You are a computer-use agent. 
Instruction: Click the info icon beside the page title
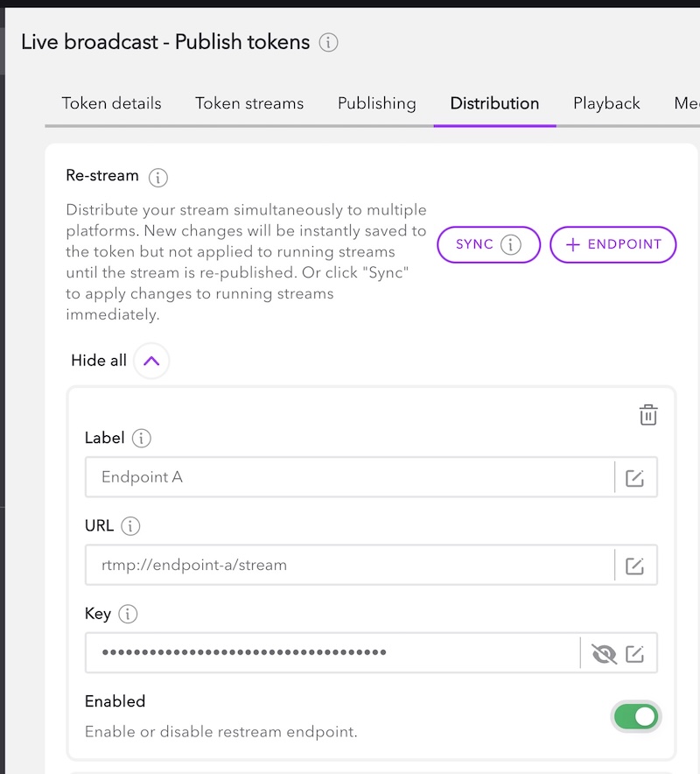coord(328,42)
